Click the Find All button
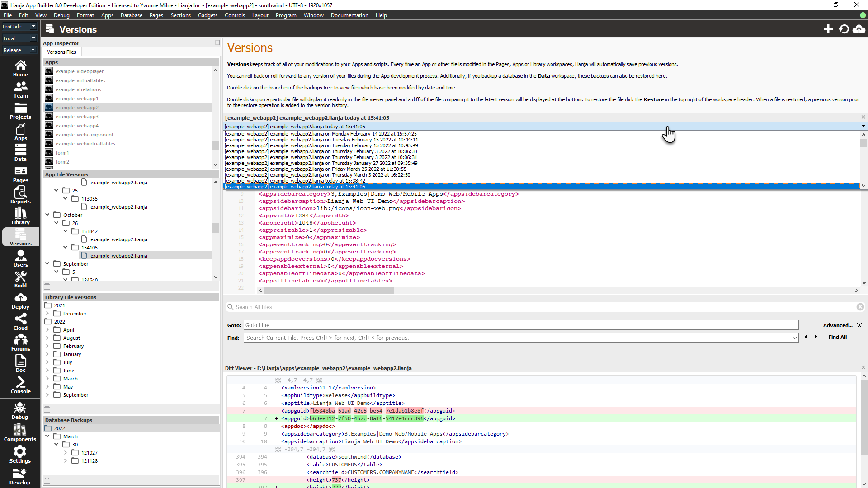The height and width of the screenshot is (488, 868). point(837,337)
